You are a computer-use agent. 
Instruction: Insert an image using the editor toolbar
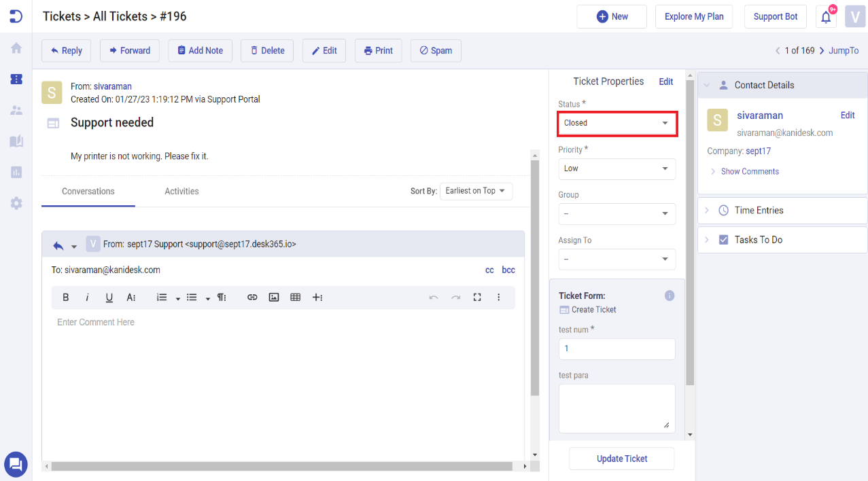[273, 297]
